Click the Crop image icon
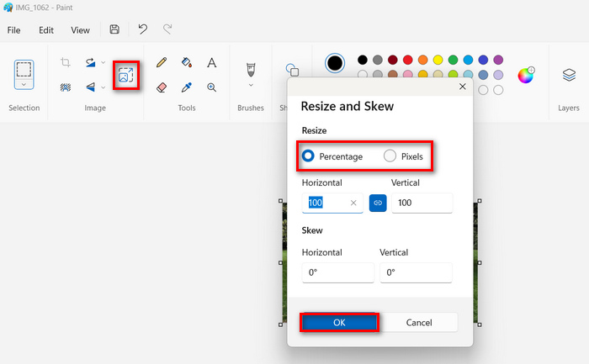 click(x=66, y=62)
